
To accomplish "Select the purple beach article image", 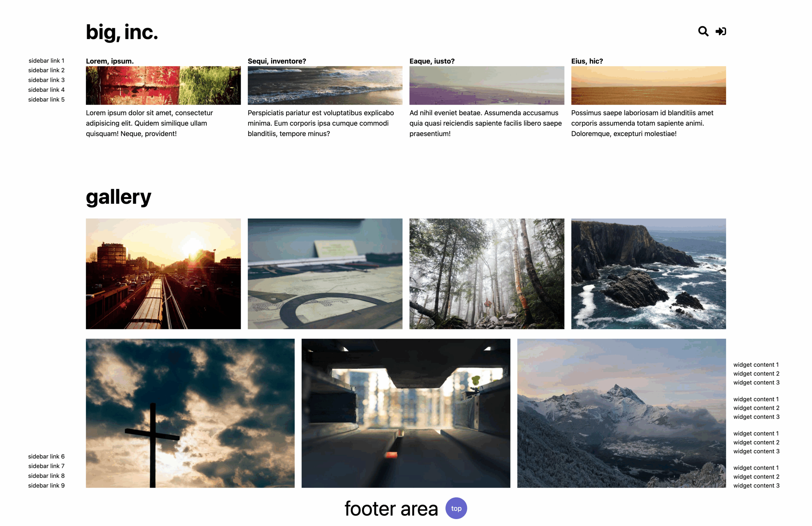I will tap(487, 85).
